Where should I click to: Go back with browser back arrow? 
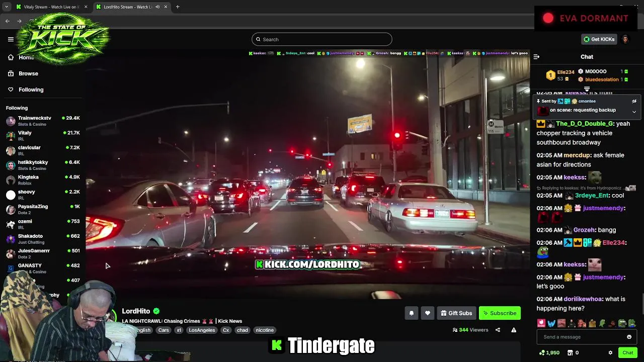coord(7,21)
